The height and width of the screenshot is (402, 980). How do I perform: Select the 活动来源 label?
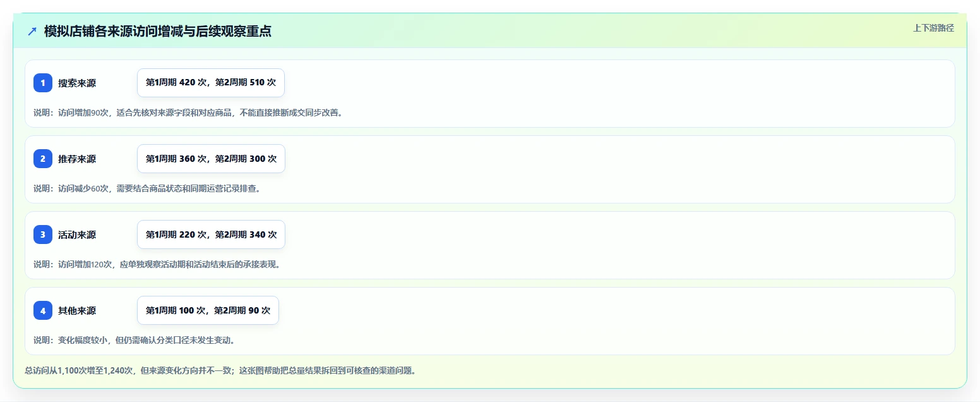(77, 234)
